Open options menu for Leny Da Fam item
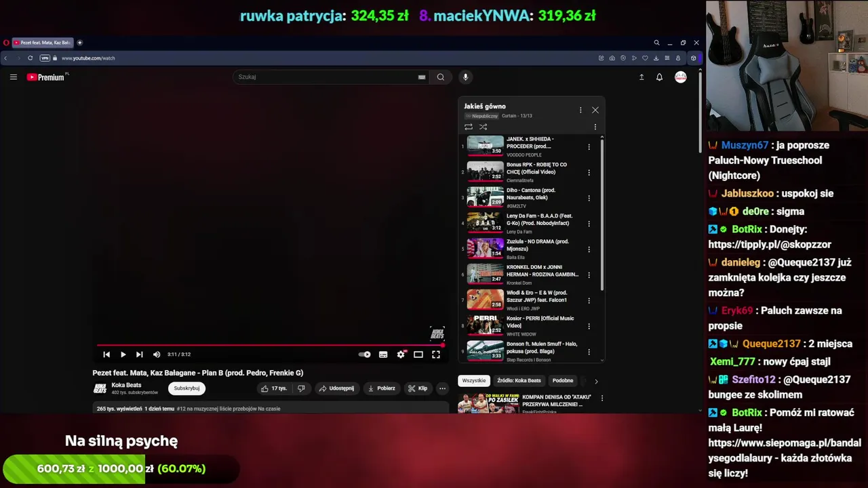 point(589,224)
